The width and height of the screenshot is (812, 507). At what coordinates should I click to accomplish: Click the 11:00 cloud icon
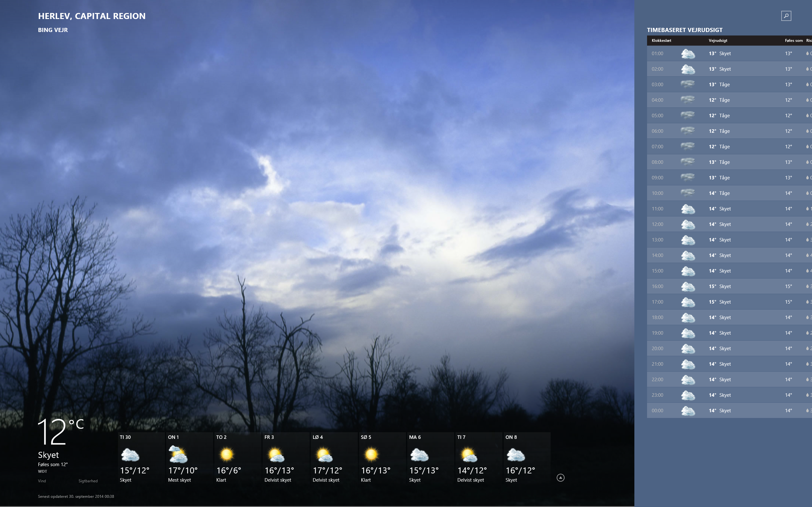[688, 209]
